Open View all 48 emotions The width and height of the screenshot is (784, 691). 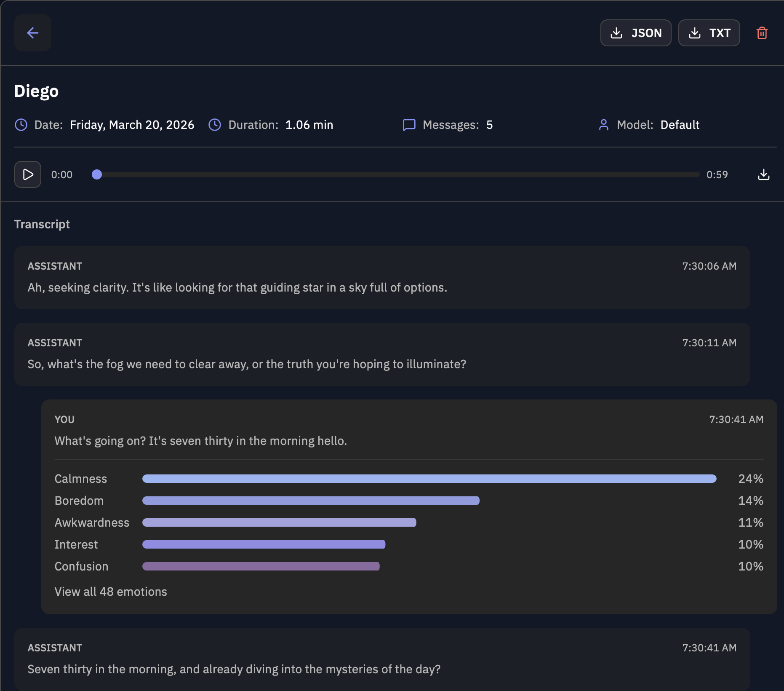tap(111, 592)
